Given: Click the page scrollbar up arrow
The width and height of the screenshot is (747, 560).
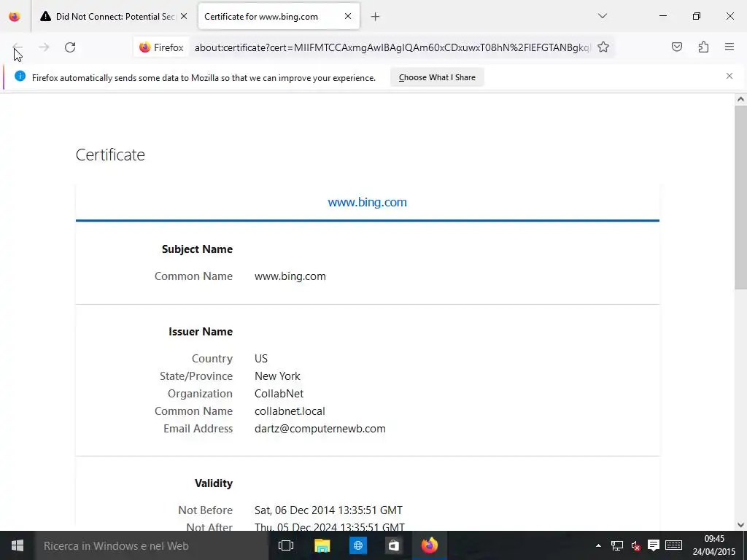Looking at the screenshot, I should coord(740,99).
